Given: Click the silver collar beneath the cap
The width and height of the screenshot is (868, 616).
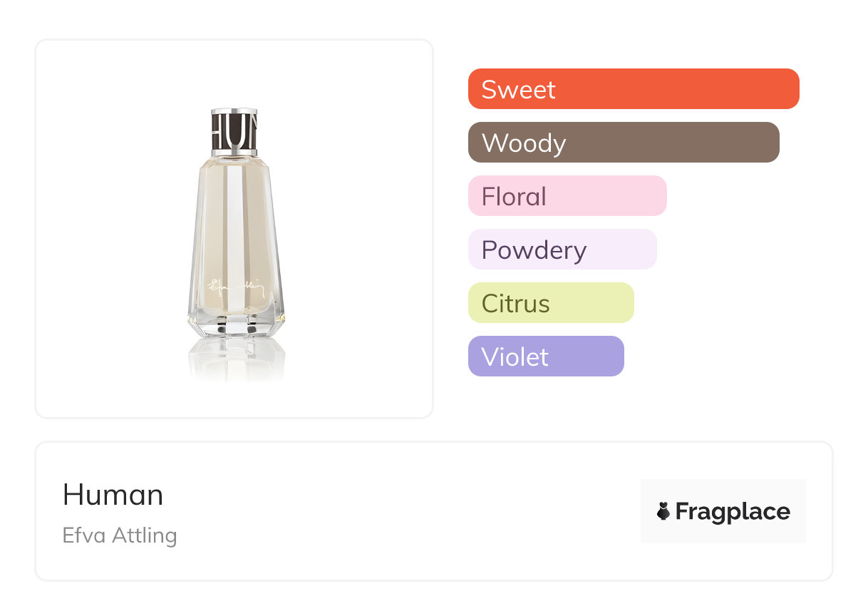Looking at the screenshot, I should [234, 152].
